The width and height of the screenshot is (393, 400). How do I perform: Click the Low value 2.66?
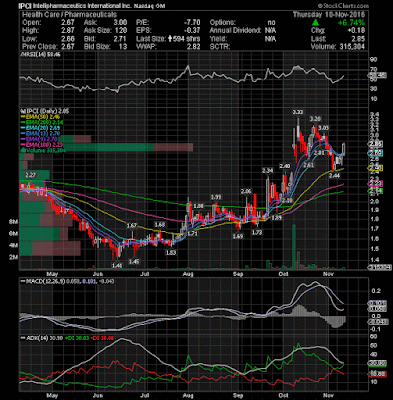(x=68, y=39)
